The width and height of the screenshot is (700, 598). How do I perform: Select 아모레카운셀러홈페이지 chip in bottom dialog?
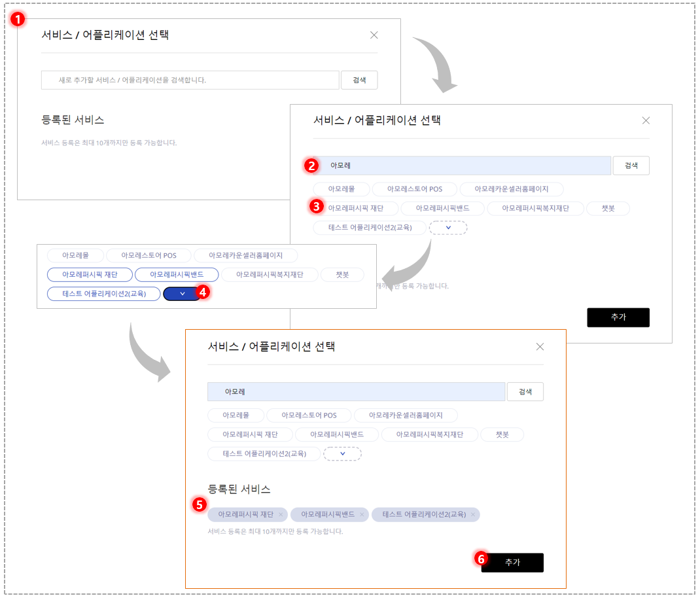tap(406, 415)
